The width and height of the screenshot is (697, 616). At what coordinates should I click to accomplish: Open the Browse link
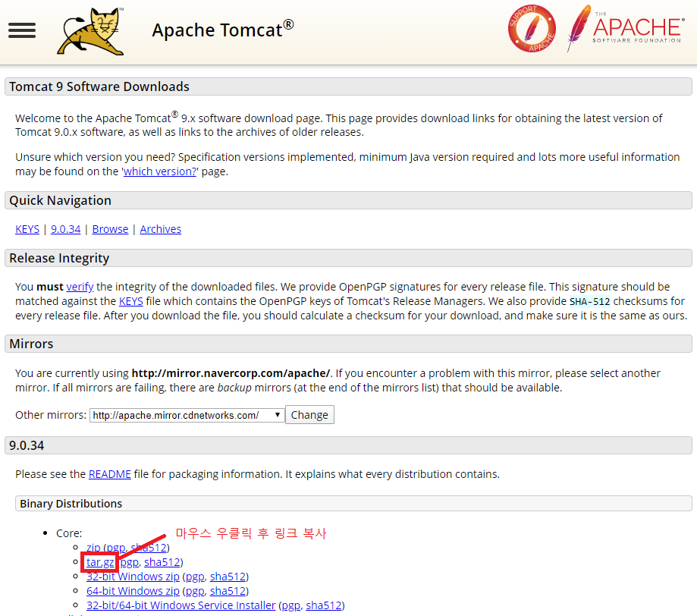tap(110, 229)
